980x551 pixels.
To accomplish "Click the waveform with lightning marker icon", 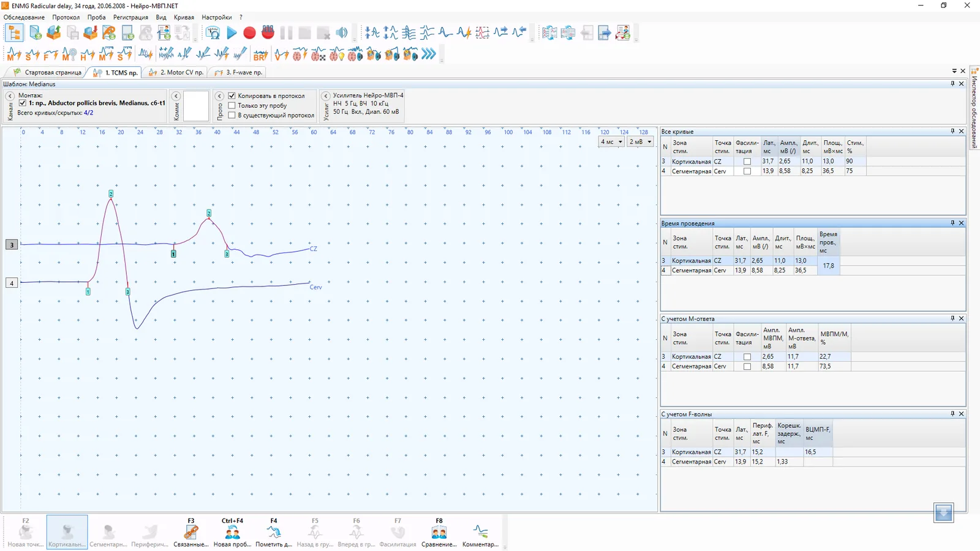I will coord(464,33).
